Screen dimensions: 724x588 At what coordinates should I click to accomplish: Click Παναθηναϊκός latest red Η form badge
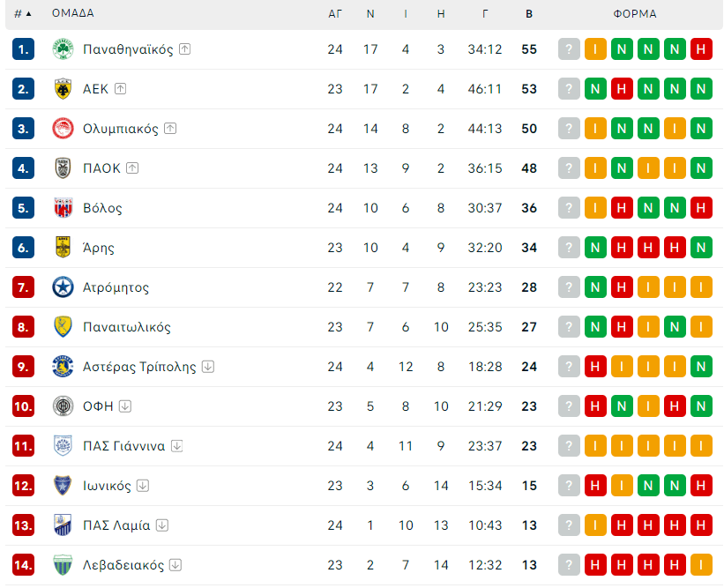click(702, 49)
